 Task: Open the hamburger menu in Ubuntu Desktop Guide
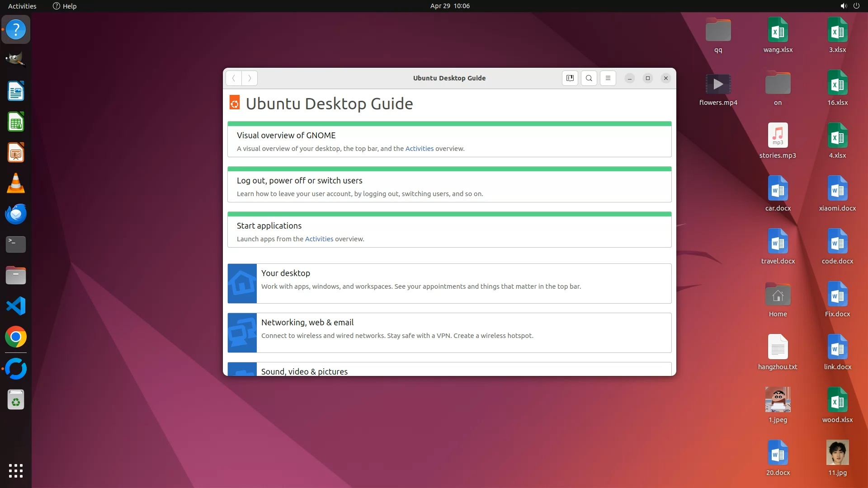click(608, 78)
